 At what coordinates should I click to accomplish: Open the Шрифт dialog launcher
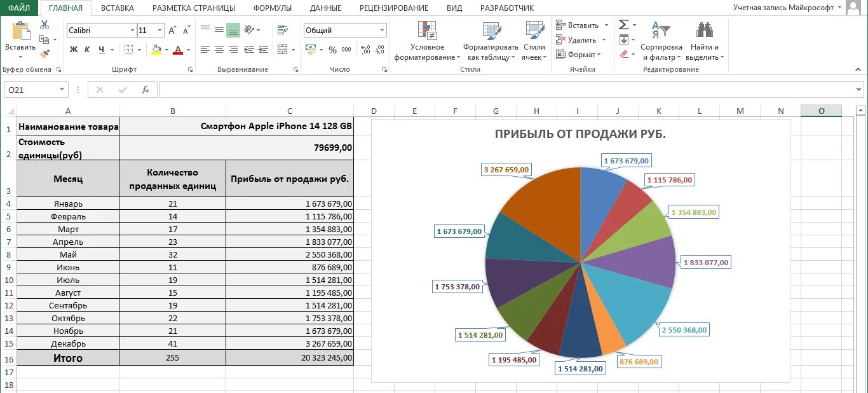(189, 69)
